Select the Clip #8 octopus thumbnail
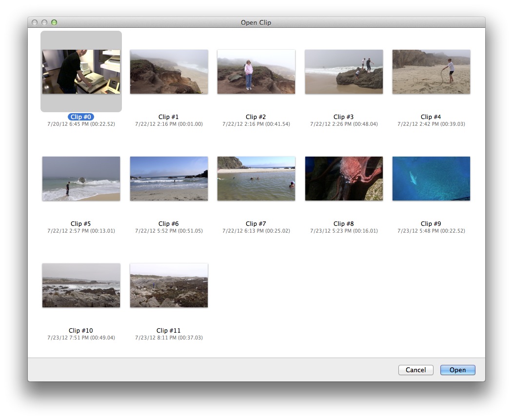513x420 pixels. [x=343, y=178]
